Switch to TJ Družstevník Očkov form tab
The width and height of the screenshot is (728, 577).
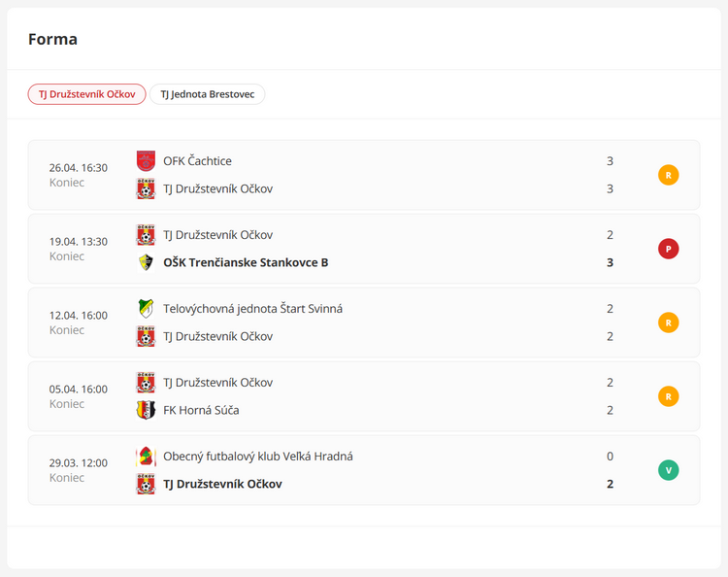click(86, 94)
